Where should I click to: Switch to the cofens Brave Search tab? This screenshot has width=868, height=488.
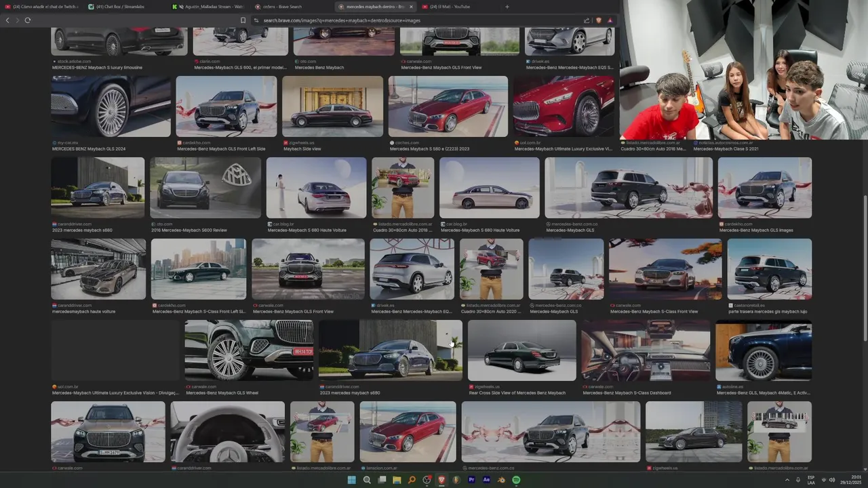click(x=292, y=7)
